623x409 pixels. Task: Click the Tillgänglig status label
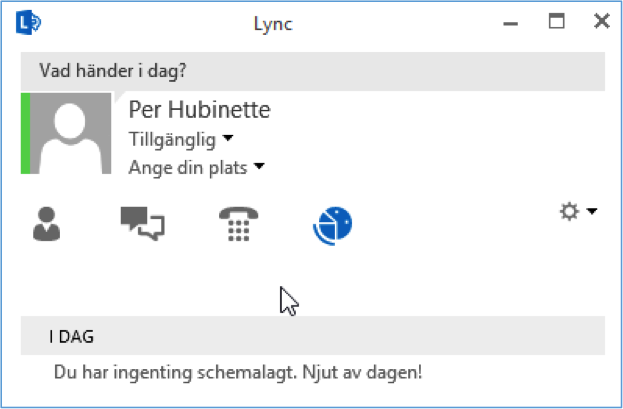pos(172,140)
